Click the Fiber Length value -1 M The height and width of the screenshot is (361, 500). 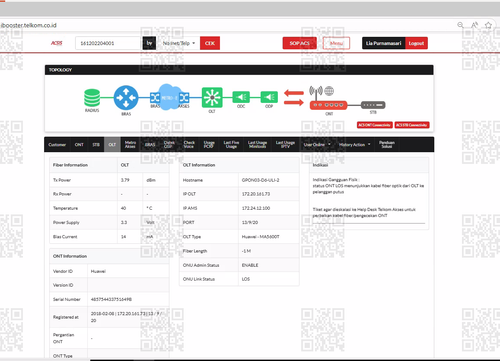(246, 251)
